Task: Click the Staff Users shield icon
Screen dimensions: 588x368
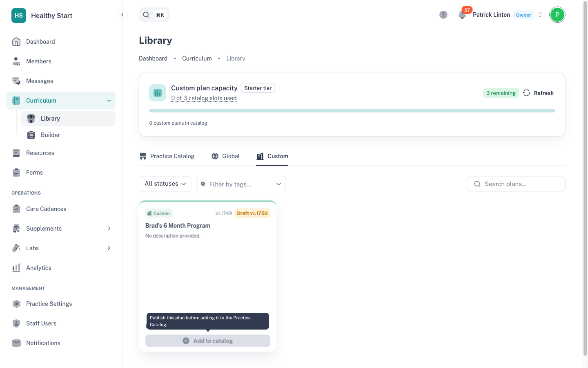Action: (x=16, y=323)
